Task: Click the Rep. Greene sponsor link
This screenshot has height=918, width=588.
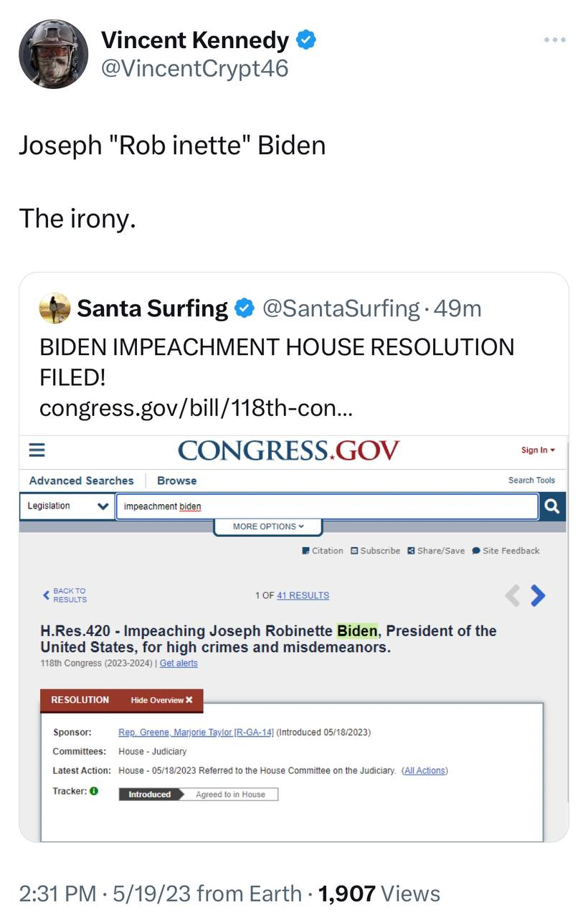Action: (x=196, y=732)
